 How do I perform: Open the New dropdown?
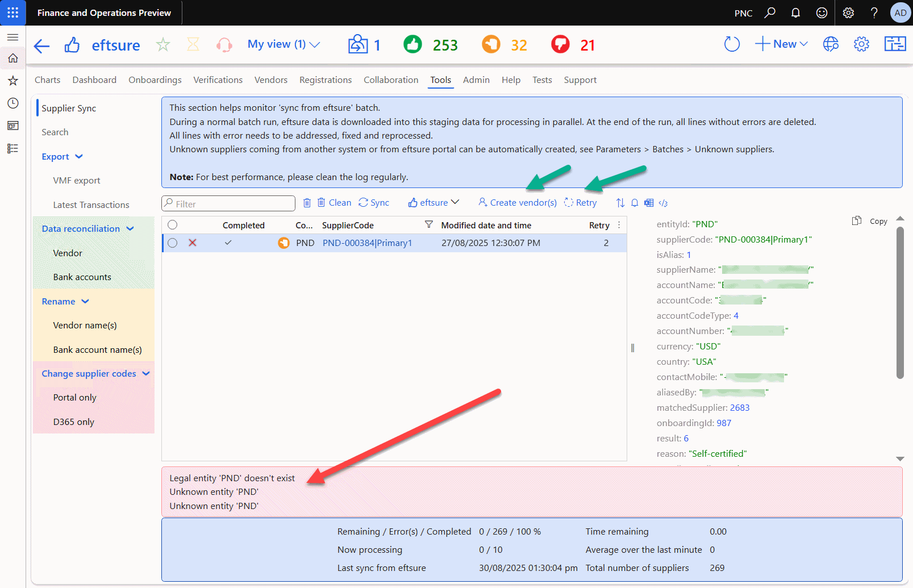point(781,44)
